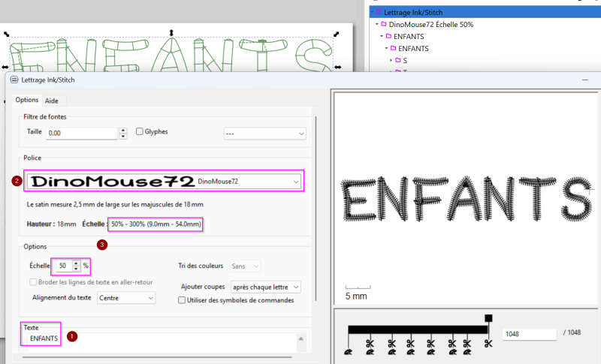Click the options panel vertical scrollbar
Screen dimensions: 601x364
click(316, 208)
